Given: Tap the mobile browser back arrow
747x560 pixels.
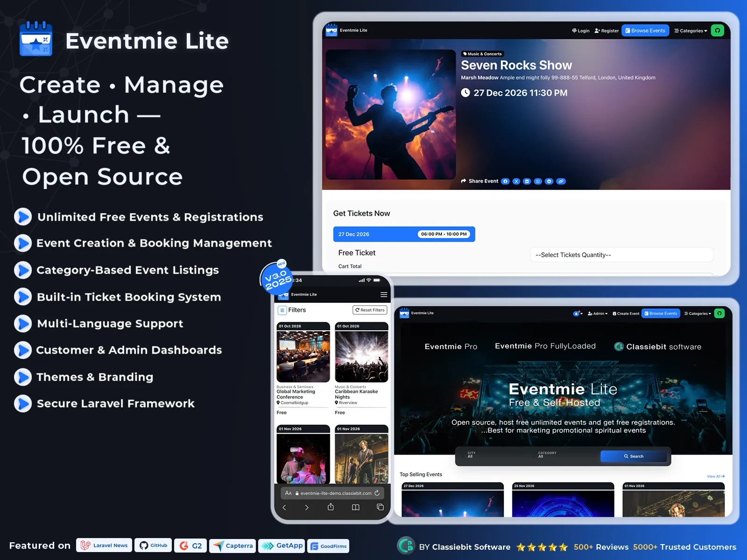Looking at the screenshot, I should (284, 507).
